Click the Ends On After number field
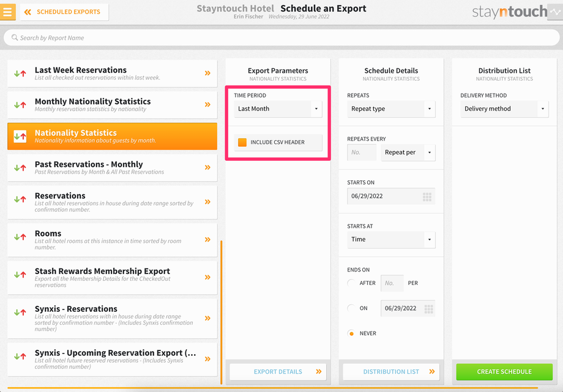 pos(392,283)
